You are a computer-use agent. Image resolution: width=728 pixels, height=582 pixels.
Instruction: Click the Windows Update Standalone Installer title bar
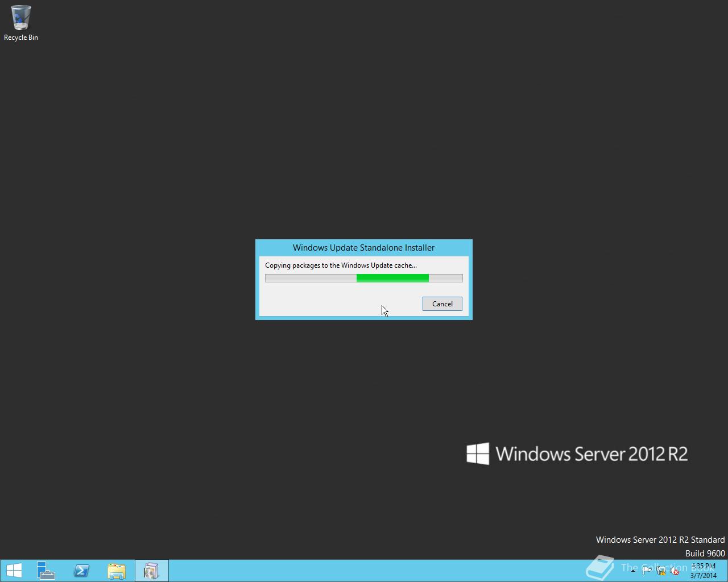point(364,248)
